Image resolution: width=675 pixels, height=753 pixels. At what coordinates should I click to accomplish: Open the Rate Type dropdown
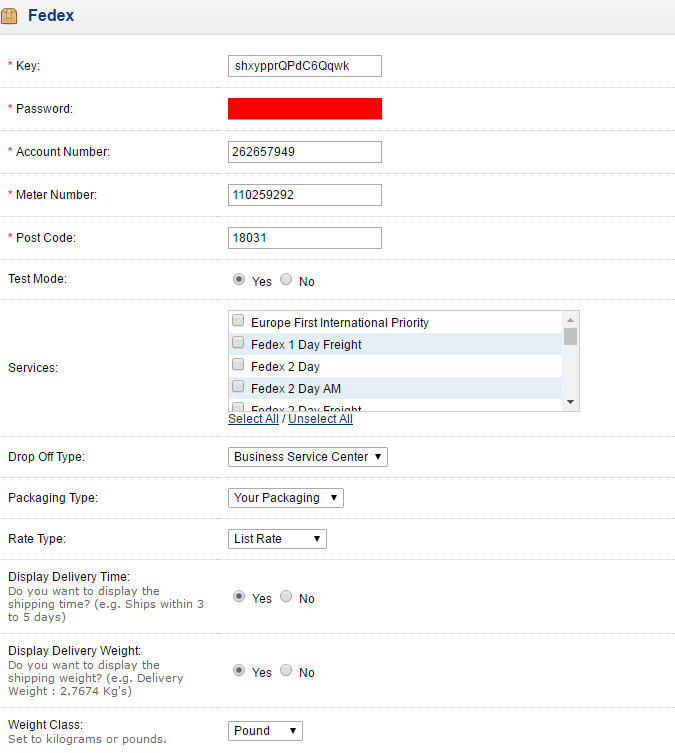coord(277,539)
